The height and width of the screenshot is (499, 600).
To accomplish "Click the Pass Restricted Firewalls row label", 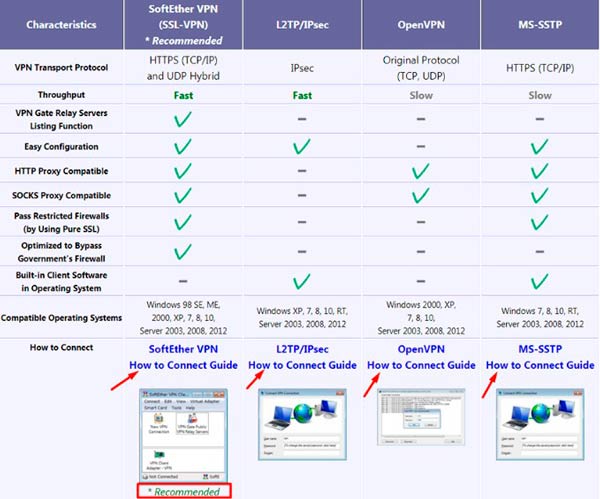I will pos(61,222).
